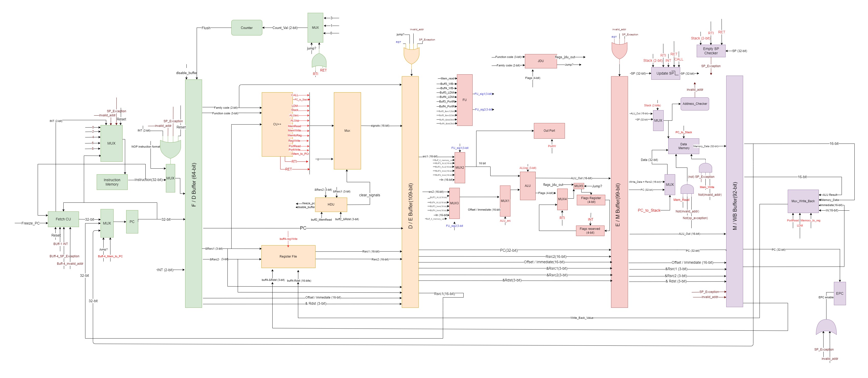This screenshot has width=868, height=378.
Task: Select the HDU hazard detection block
Action: point(331,205)
